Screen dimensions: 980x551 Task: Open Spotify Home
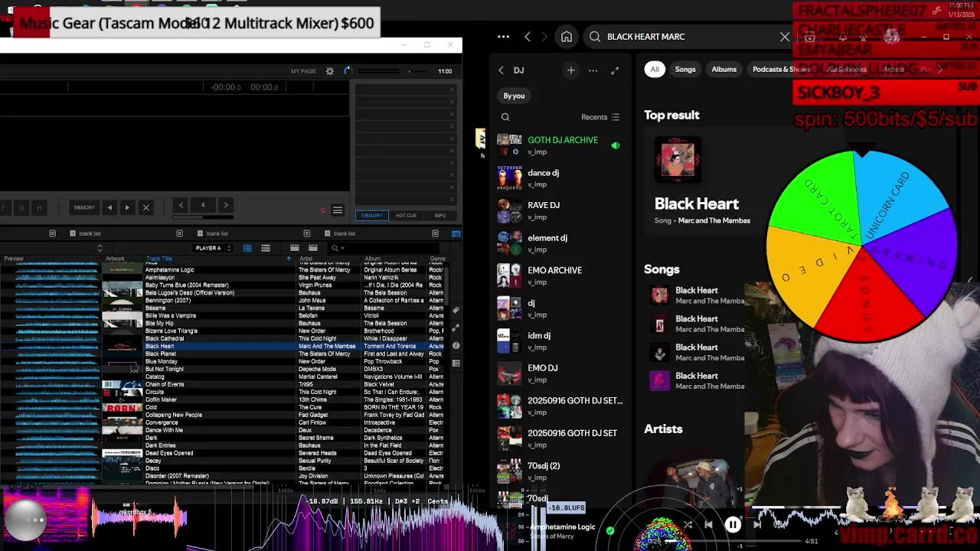[x=567, y=37]
